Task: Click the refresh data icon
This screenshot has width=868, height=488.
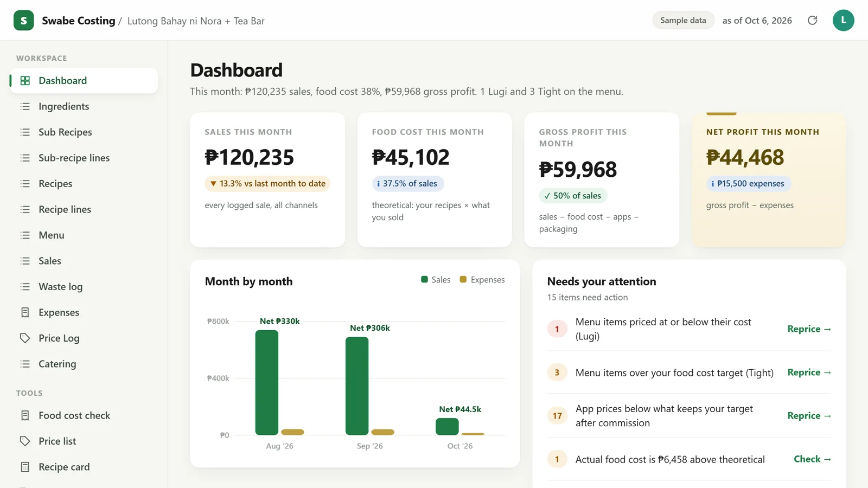Action: (812, 21)
